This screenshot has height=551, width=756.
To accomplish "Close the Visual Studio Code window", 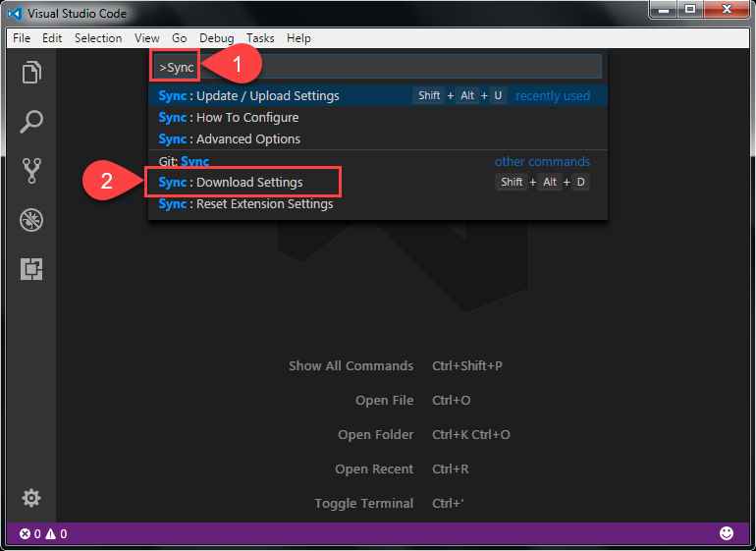I will click(x=728, y=9).
